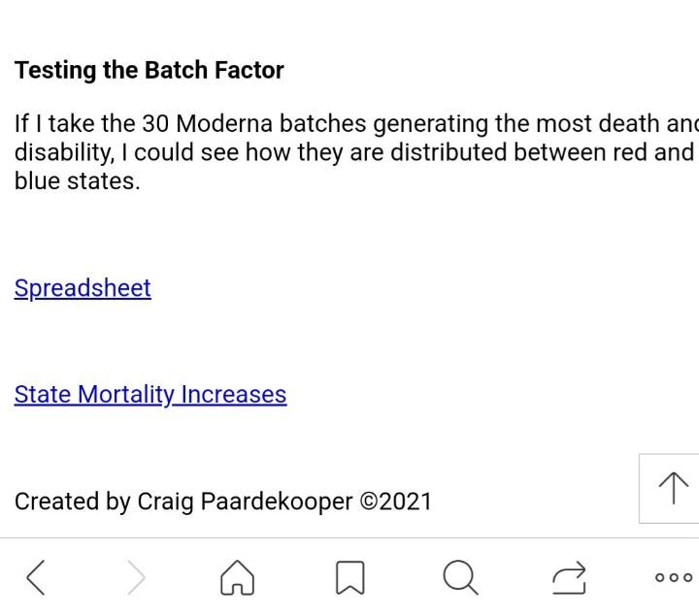Tap the bookmark icon in toolbar

click(x=349, y=578)
